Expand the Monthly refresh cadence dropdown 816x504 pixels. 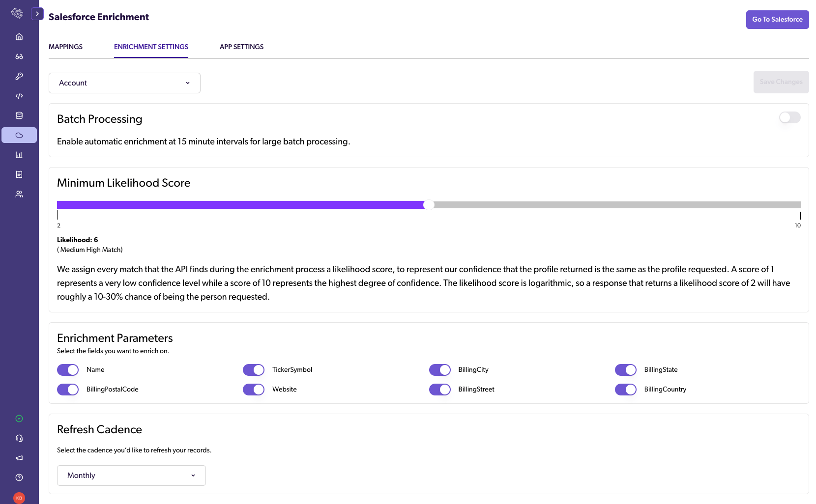coord(131,476)
